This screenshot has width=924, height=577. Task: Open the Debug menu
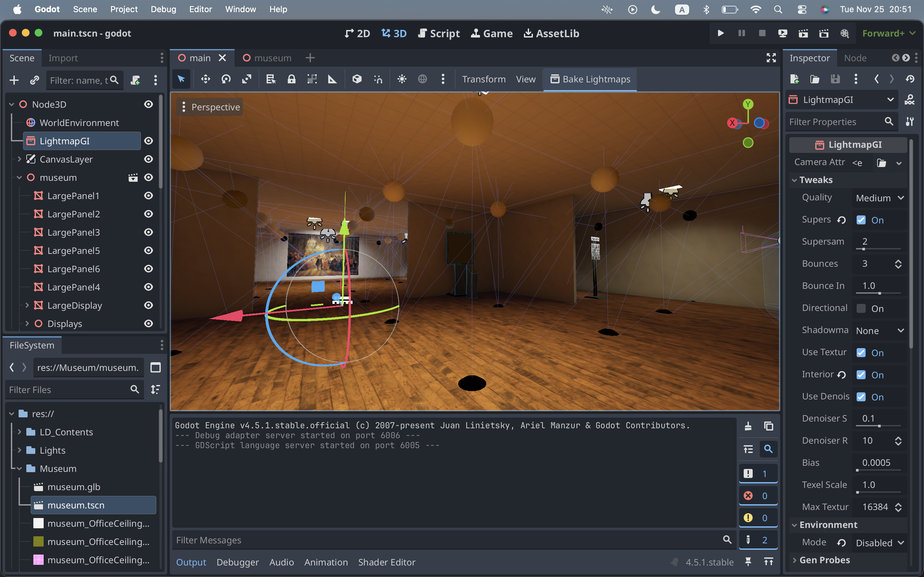point(163,9)
